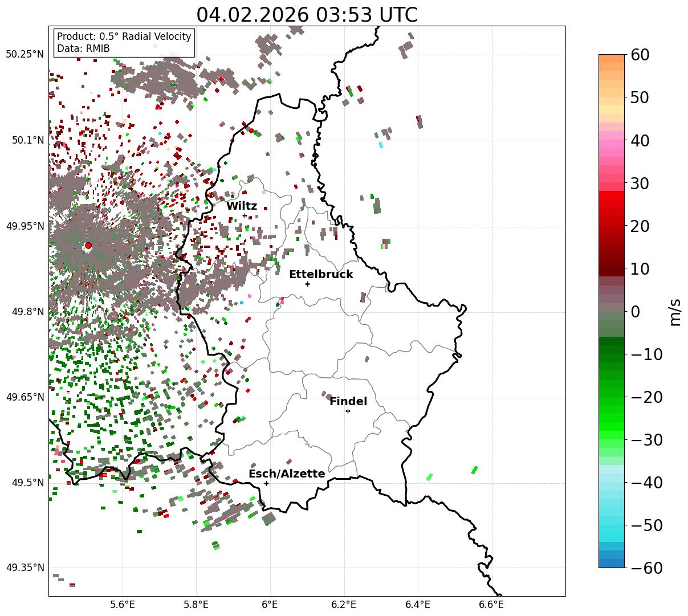Click the 5.6°E longitude label
The image size is (688, 616).
point(123,604)
